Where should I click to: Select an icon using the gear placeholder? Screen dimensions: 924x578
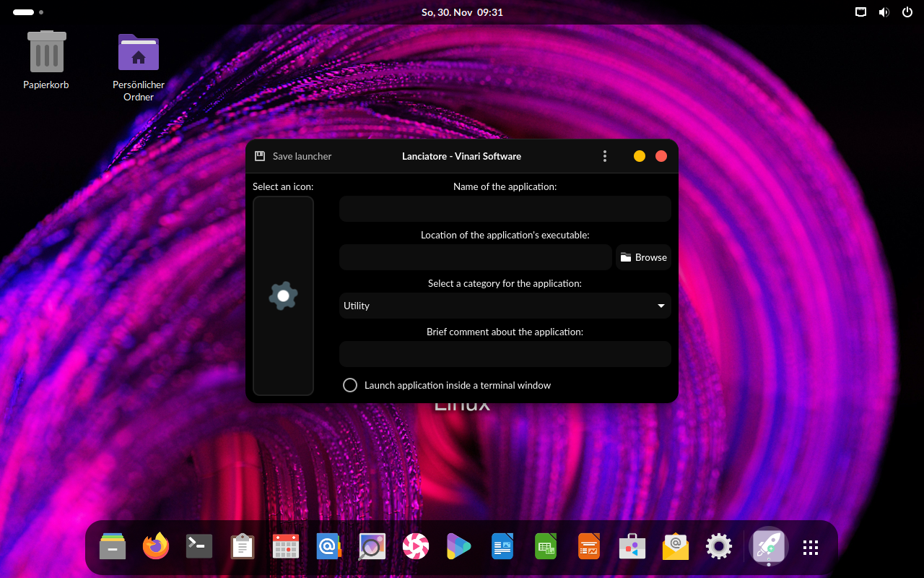(283, 296)
